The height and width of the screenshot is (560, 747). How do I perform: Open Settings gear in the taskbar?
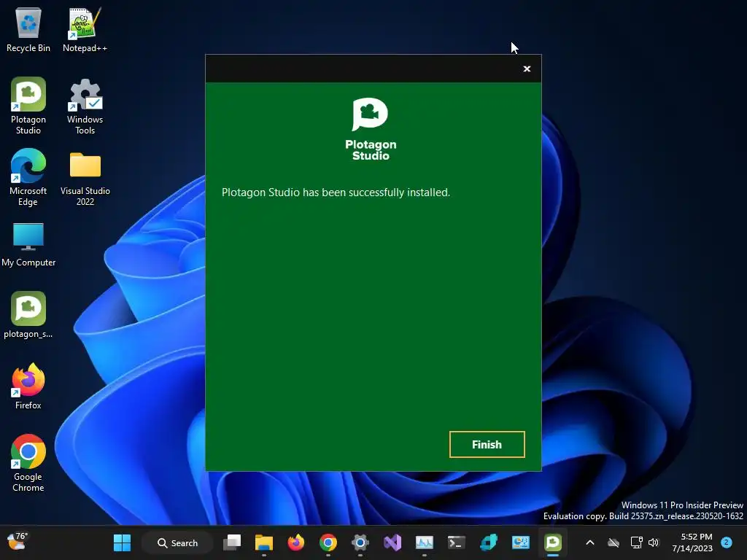[x=360, y=542]
